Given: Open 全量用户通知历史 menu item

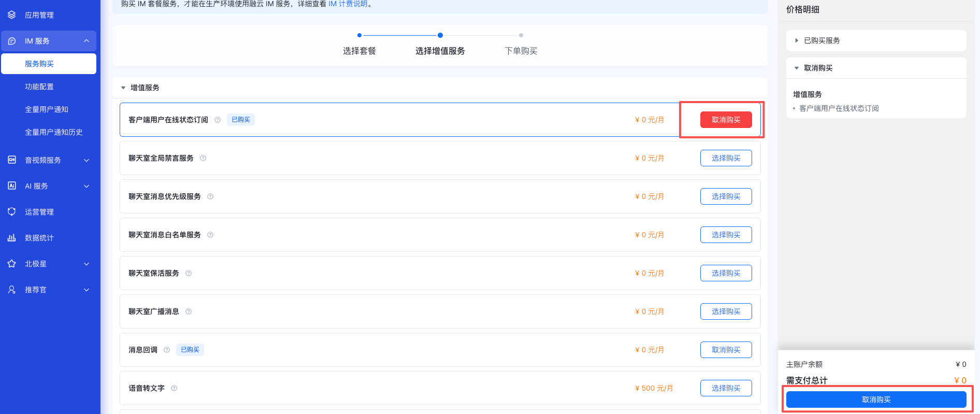Looking at the screenshot, I should pyautogui.click(x=54, y=132).
